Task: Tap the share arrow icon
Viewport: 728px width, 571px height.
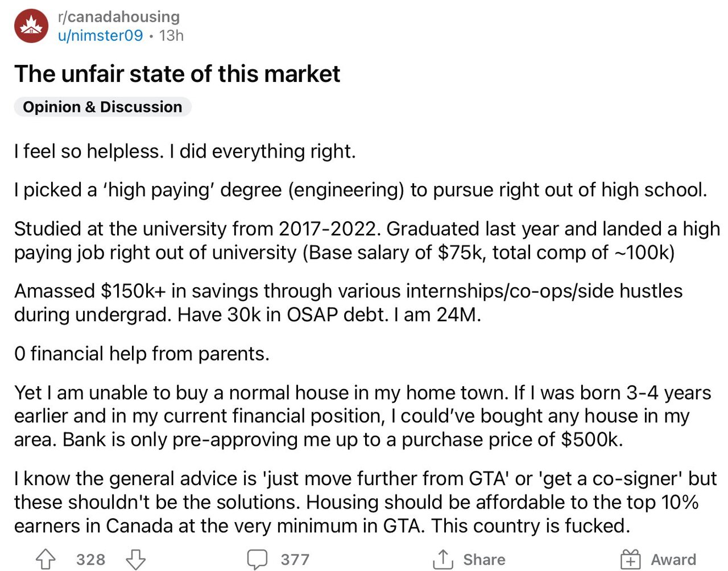Action: [x=442, y=560]
